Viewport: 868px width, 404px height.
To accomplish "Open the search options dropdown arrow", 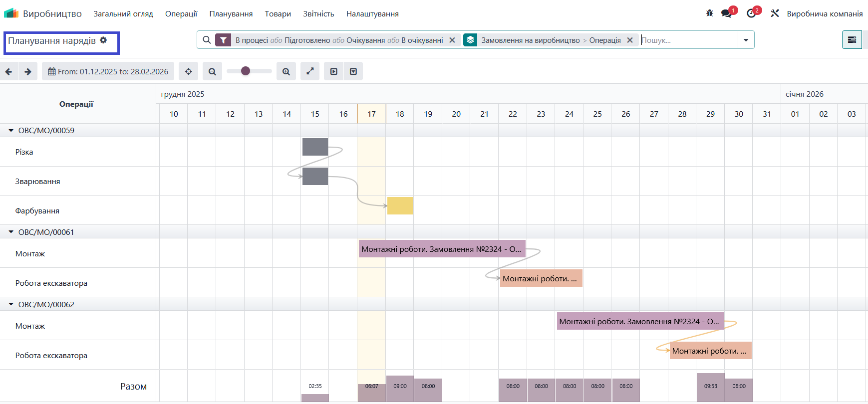I will tap(746, 40).
